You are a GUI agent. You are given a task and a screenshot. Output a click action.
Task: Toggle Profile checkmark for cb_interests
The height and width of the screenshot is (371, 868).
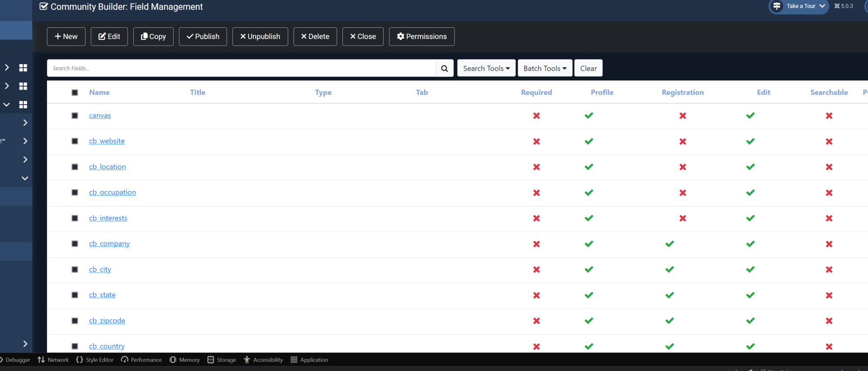[589, 218]
